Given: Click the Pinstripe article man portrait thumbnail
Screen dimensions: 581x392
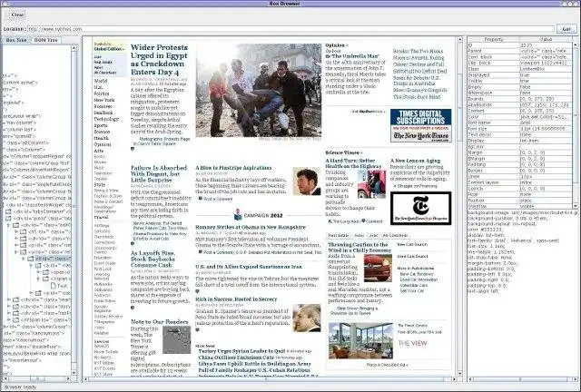Looking at the screenshot, I should [307, 181].
